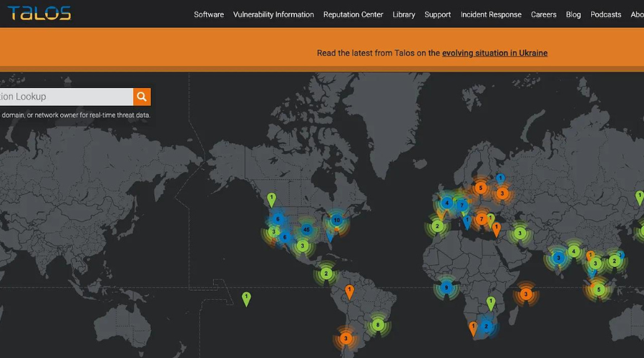Focus the reputation Lookup search field
The height and width of the screenshot is (358, 644).
pyautogui.click(x=66, y=97)
